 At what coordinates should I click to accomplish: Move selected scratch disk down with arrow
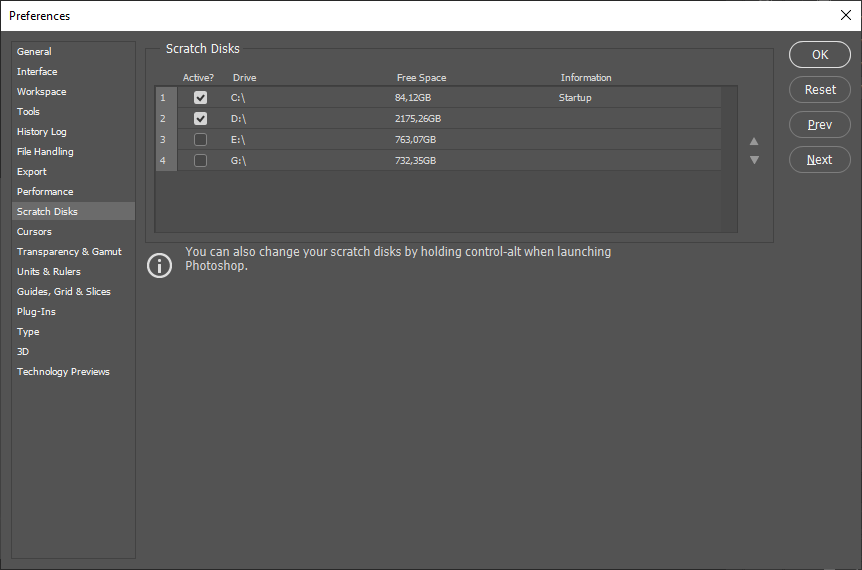(x=754, y=160)
